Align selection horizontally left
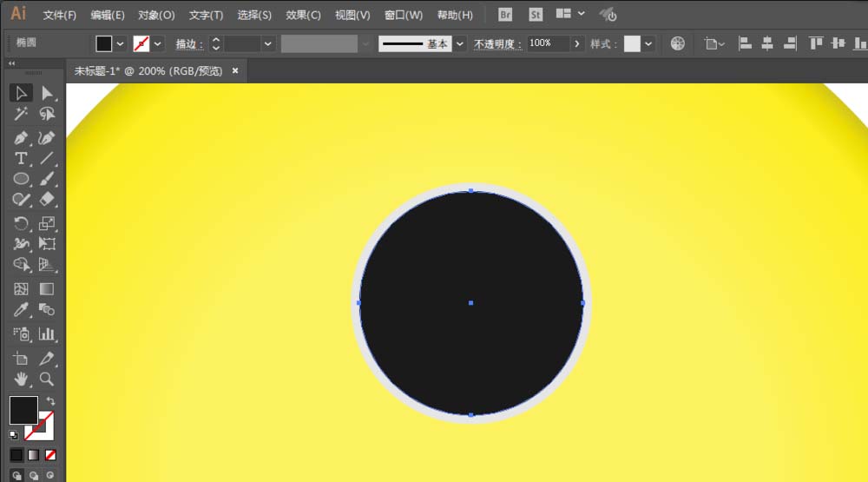This screenshot has height=482, width=868. pyautogui.click(x=745, y=43)
